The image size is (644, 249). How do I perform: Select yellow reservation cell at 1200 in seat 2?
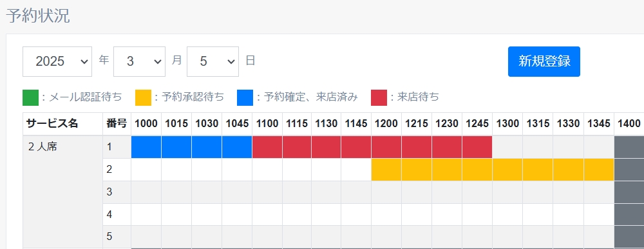tap(386, 170)
